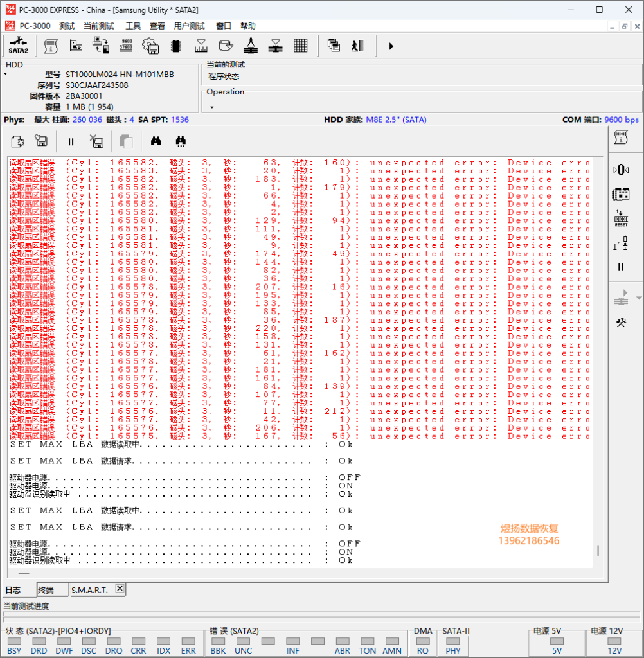Screen dimensions: 644x658
Task: Click the BSY status indicator
Action: [x=14, y=641]
